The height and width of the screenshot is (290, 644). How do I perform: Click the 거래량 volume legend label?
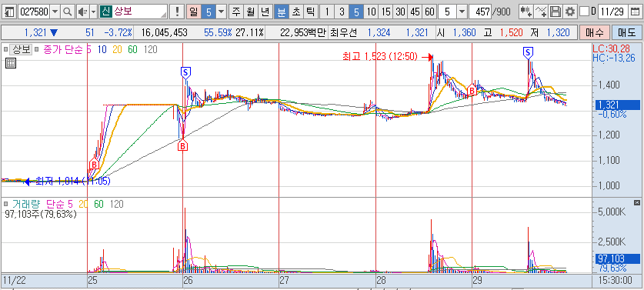click(26, 204)
